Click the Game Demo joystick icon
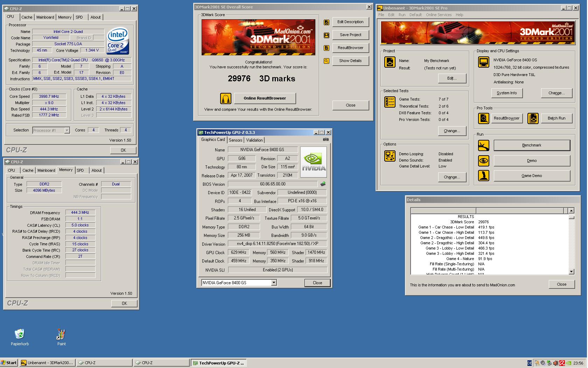This screenshot has width=588, height=368. coord(484,176)
